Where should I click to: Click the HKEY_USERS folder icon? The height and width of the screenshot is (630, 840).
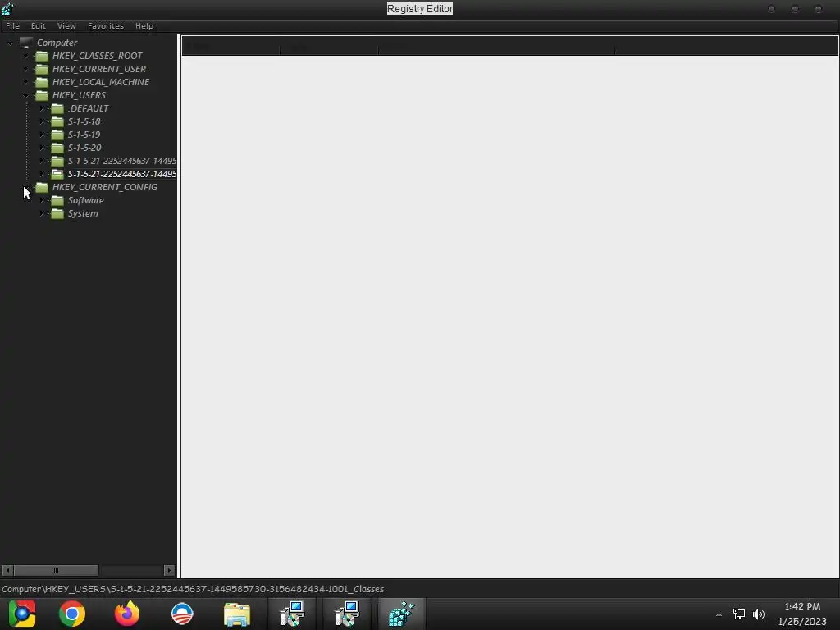pos(42,95)
